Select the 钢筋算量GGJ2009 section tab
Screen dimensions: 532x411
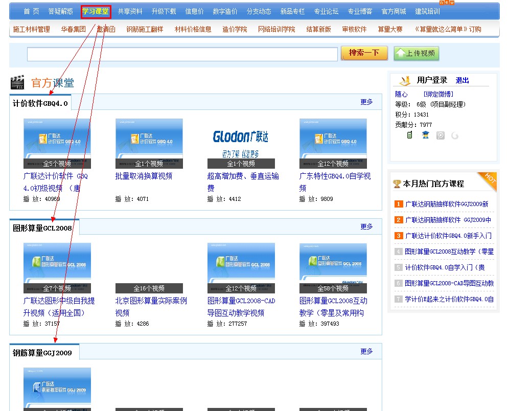coord(44,353)
